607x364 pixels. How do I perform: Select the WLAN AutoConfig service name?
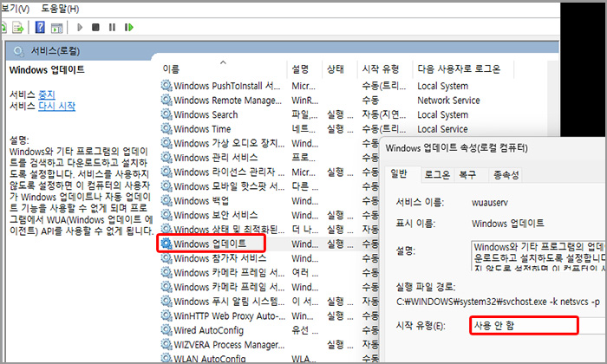click(210, 359)
